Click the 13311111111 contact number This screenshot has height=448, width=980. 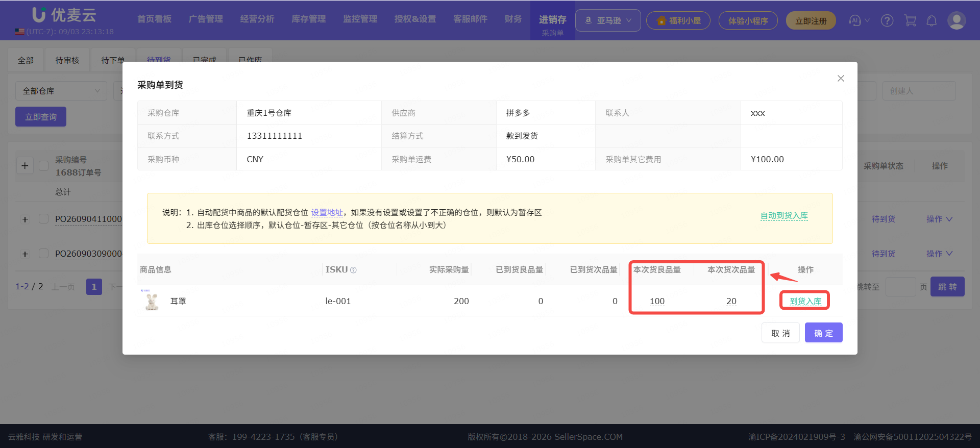pyautogui.click(x=275, y=136)
